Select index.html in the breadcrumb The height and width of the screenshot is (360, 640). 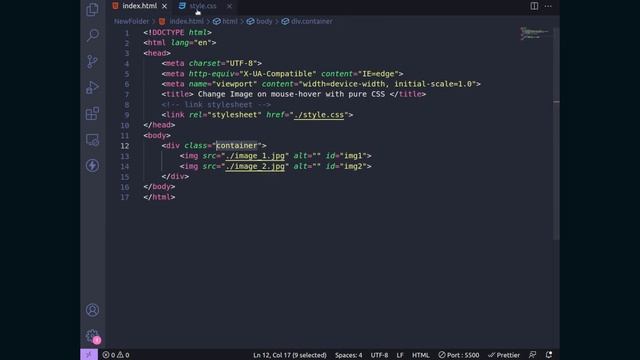tap(186, 21)
